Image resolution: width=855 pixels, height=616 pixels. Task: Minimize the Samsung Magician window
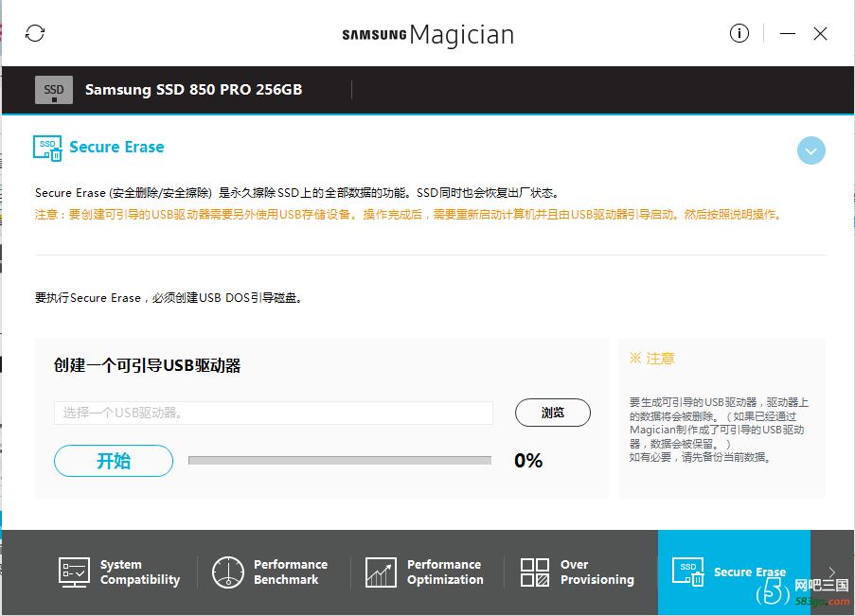[787, 34]
